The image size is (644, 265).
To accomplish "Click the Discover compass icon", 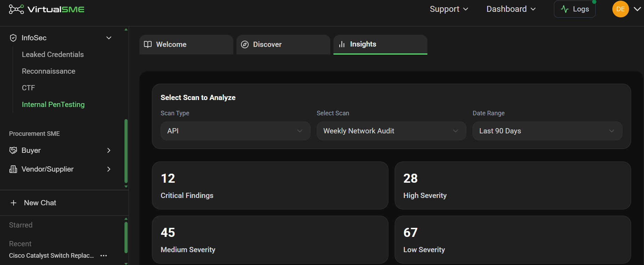I will tap(245, 44).
